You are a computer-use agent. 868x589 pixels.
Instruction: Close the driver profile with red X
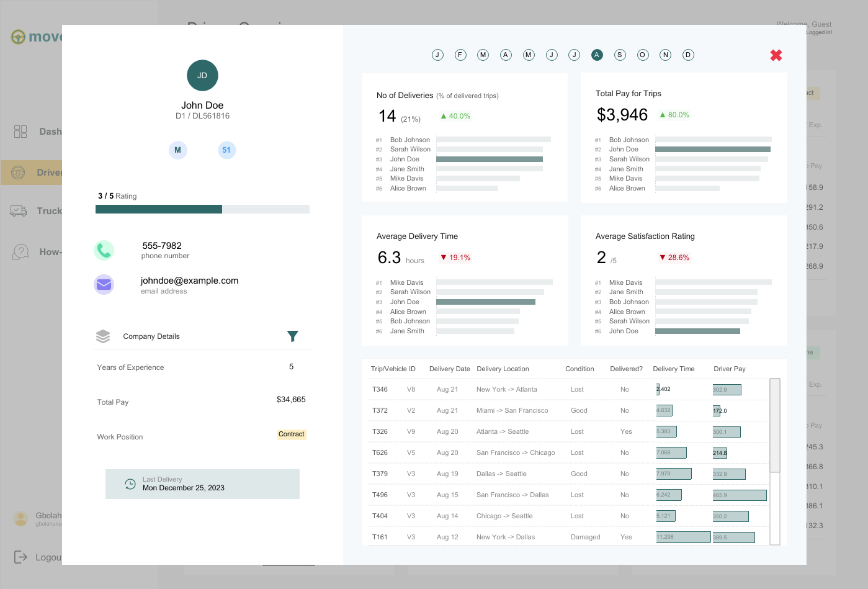[x=776, y=55]
